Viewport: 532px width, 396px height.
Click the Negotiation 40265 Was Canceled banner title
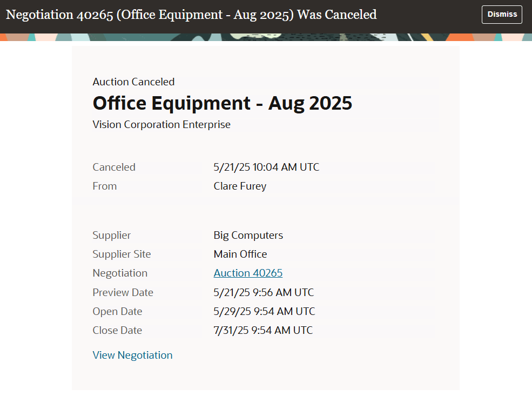coord(191,15)
